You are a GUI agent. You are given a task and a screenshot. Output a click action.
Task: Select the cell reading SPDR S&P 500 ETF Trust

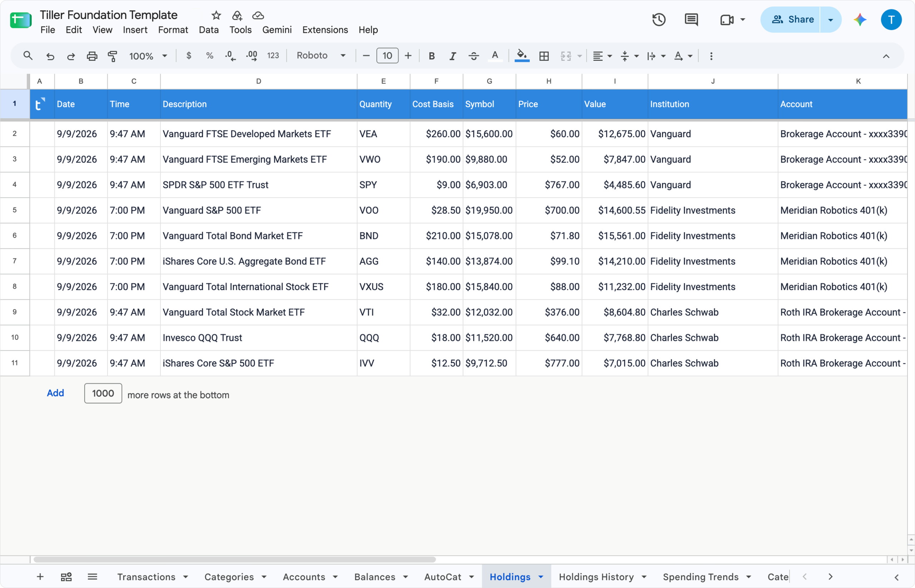pos(259,185)
